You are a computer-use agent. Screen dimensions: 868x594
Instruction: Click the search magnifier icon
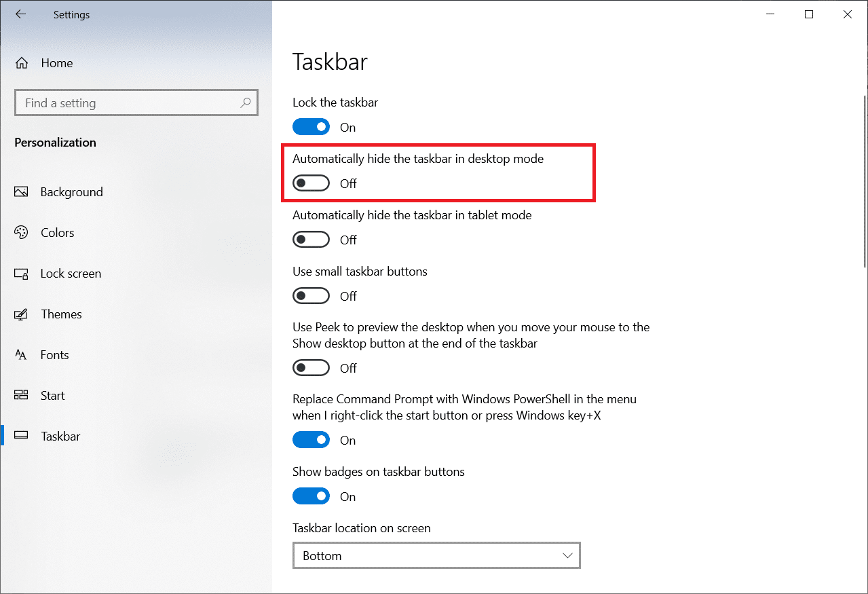point(245,103)
